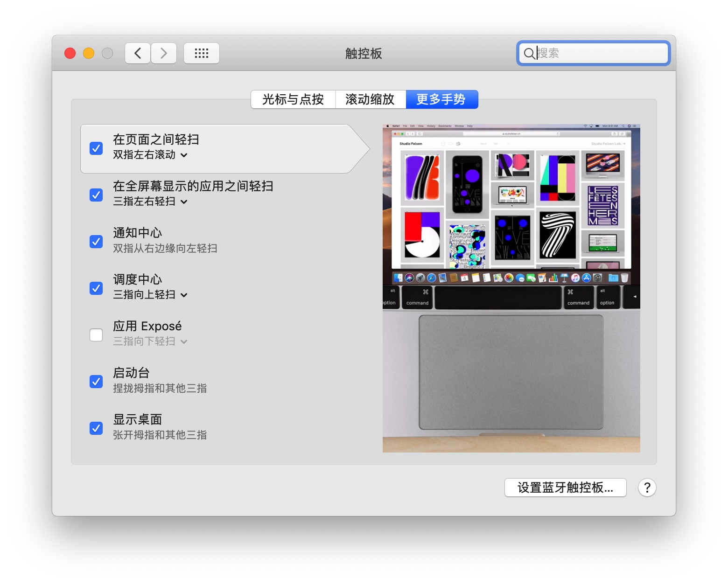Viewport: 728px width, 585px height.
Task: Disable 在页面之间轻扫 checkbox
Action: pyautogui.click(x=96, y=148)
